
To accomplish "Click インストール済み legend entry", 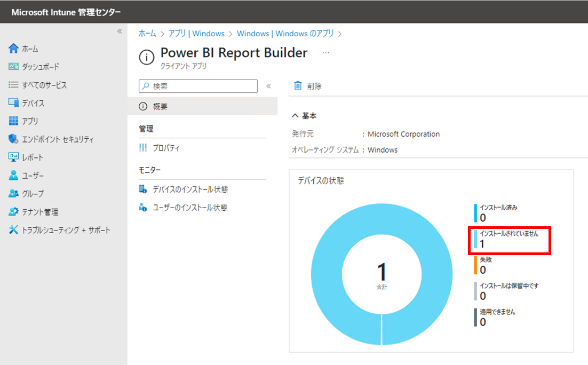I will click(x=496, y=213).
